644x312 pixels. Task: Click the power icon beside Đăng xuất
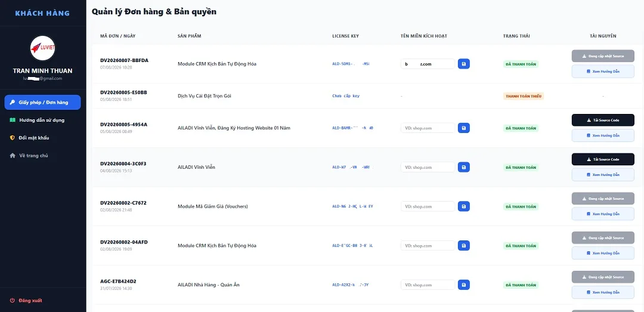(13, 301)
